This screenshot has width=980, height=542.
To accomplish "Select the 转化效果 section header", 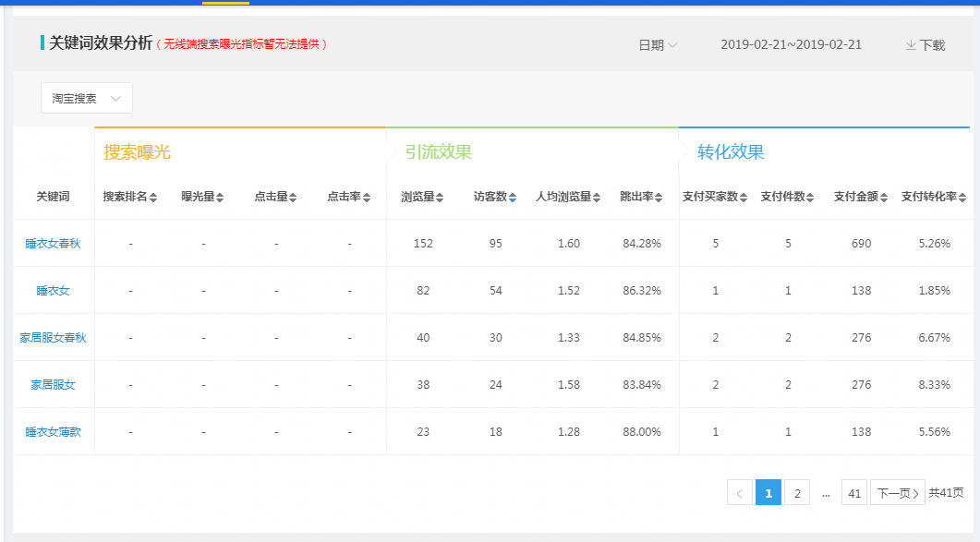I will tap(731, 152).
